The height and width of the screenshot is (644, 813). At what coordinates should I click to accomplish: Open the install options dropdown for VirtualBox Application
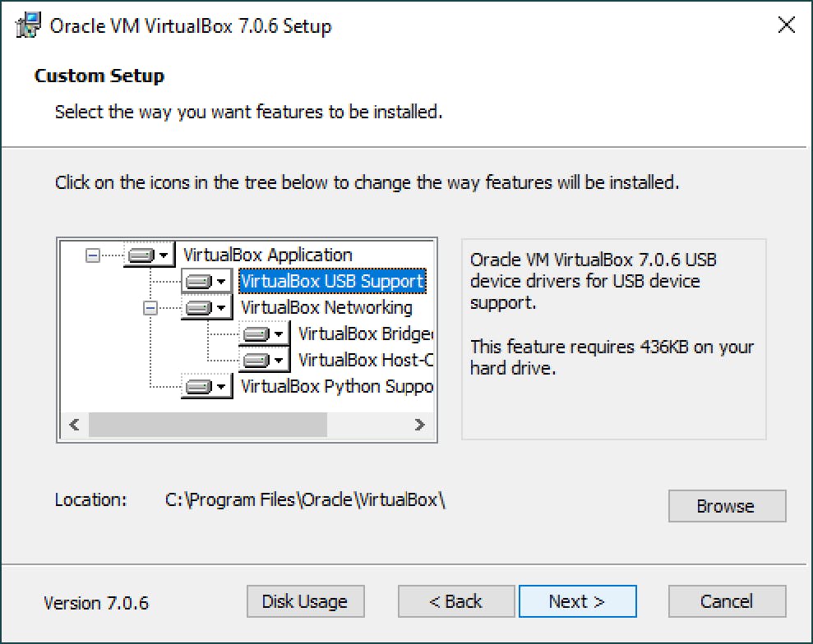coord(164,255)
